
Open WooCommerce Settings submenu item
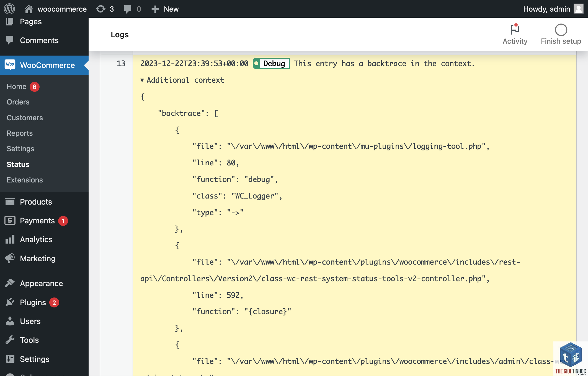point(20,149)
